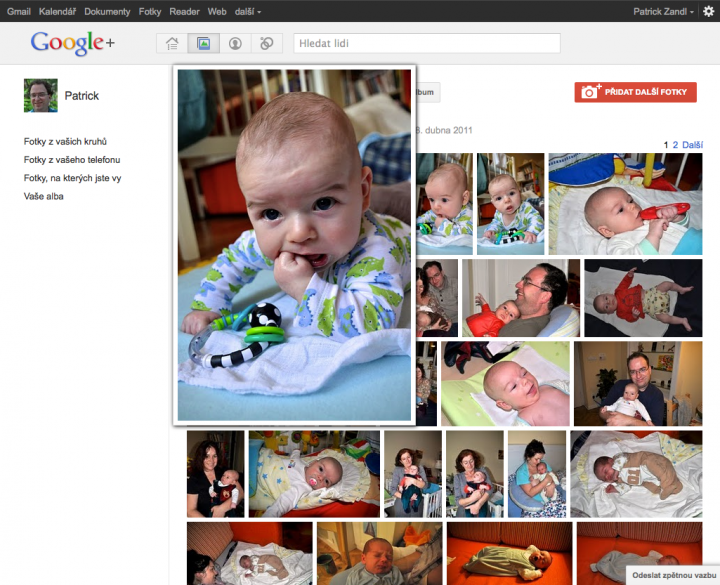Image resolution: width=720 pixels, height=585 pixels.
Task: Select the Photos icon in navigation
Action: pos(203,43)
